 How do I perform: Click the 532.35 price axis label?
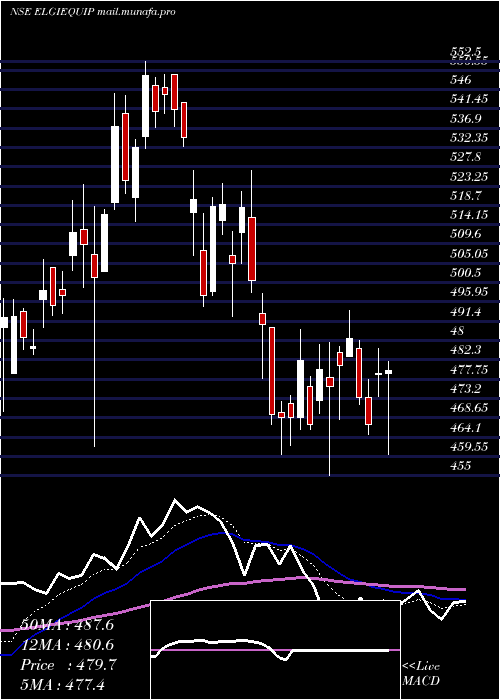click(469, 138)
